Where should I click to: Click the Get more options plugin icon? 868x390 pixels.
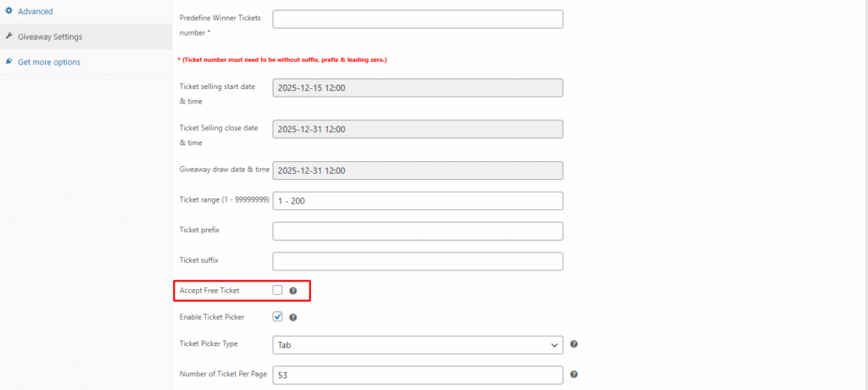8,62
